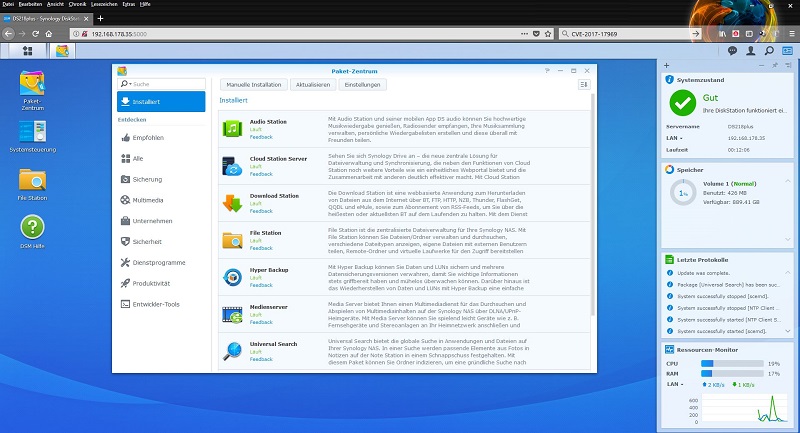Click package list vertical scrollbar

pyautogui.click(x=592, y=204)
